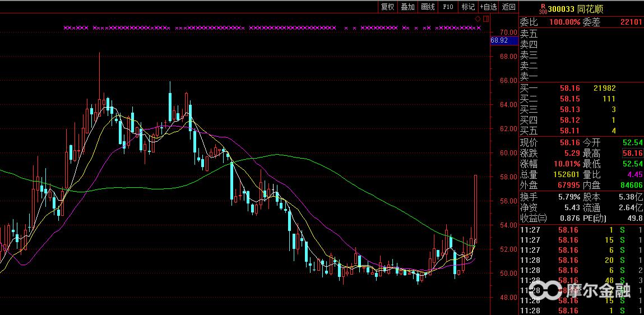Open the F10 company info page
Image resolution: width=644 pixels, height=315 pixels.
[x=448, y=7]
